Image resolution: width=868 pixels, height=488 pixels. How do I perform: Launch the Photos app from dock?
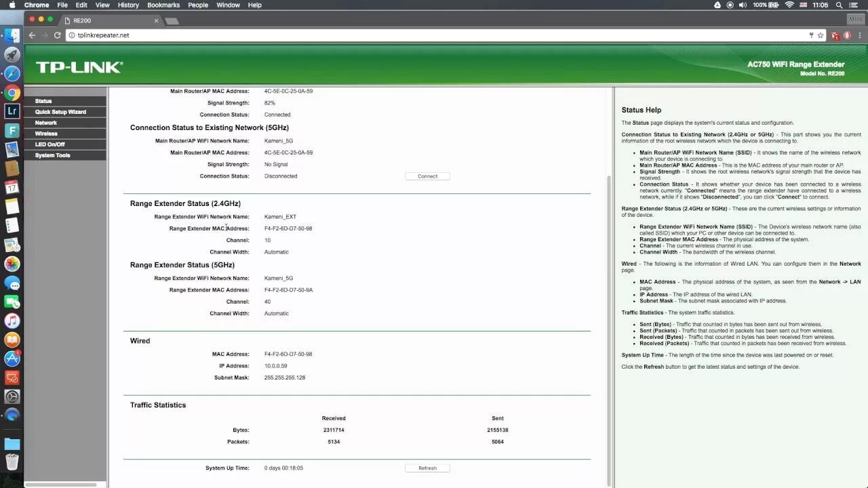point(12,264)
